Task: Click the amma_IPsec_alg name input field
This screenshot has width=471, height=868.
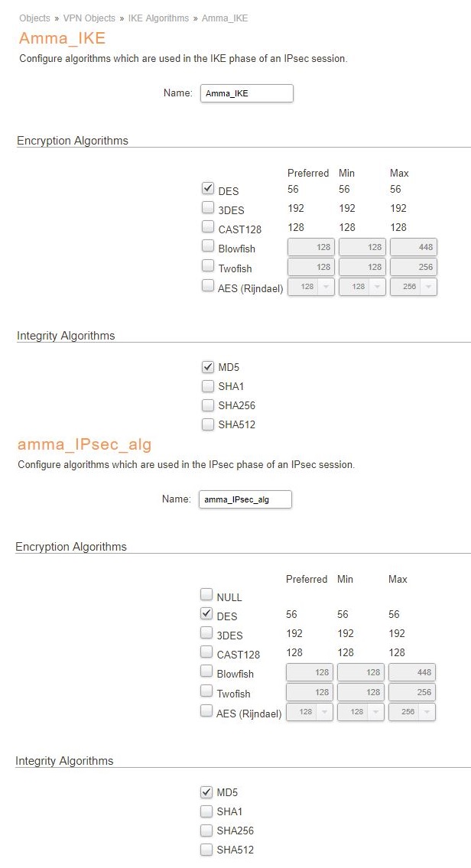Action: [245, 499]
